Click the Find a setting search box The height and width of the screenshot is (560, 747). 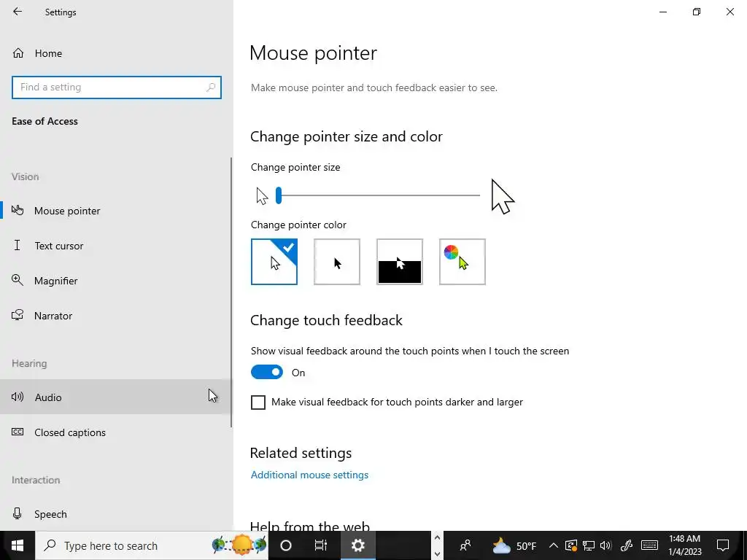click(x=117, y=87)
